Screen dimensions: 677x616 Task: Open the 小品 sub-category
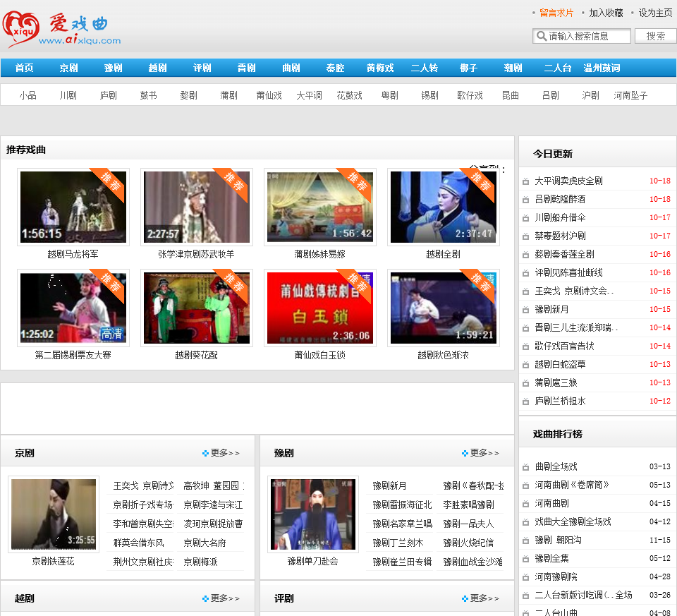(28, 95)
